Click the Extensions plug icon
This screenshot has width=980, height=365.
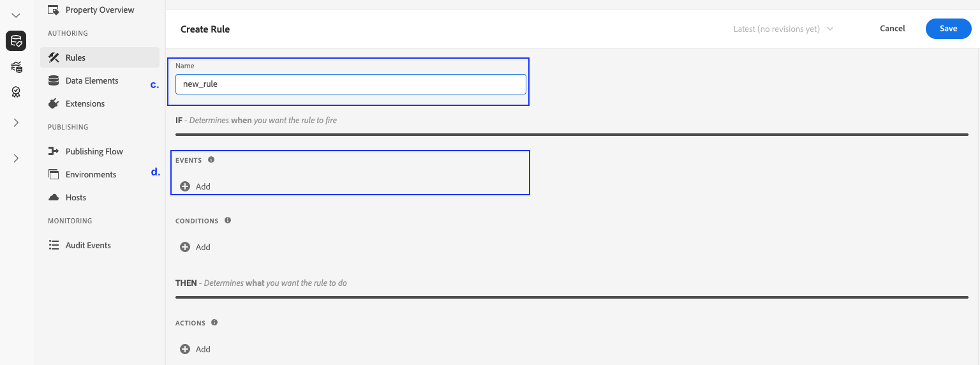click(54, 103)
